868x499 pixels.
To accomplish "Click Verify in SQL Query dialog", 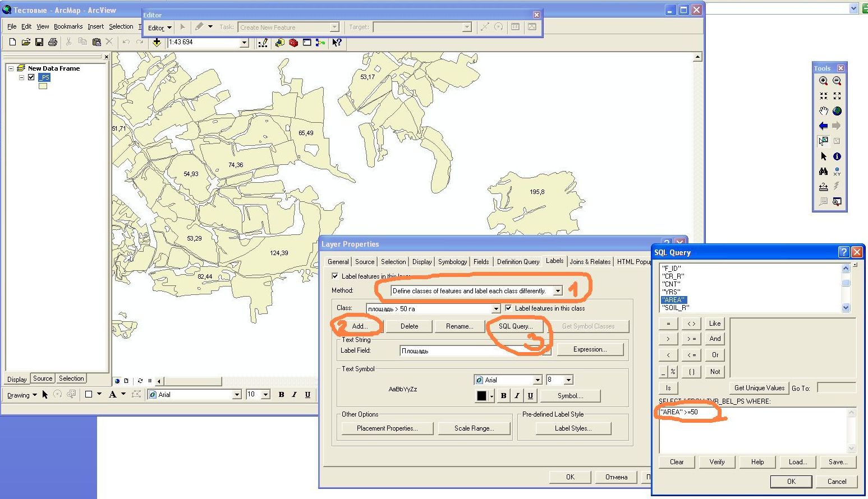I will pos(717,462).
